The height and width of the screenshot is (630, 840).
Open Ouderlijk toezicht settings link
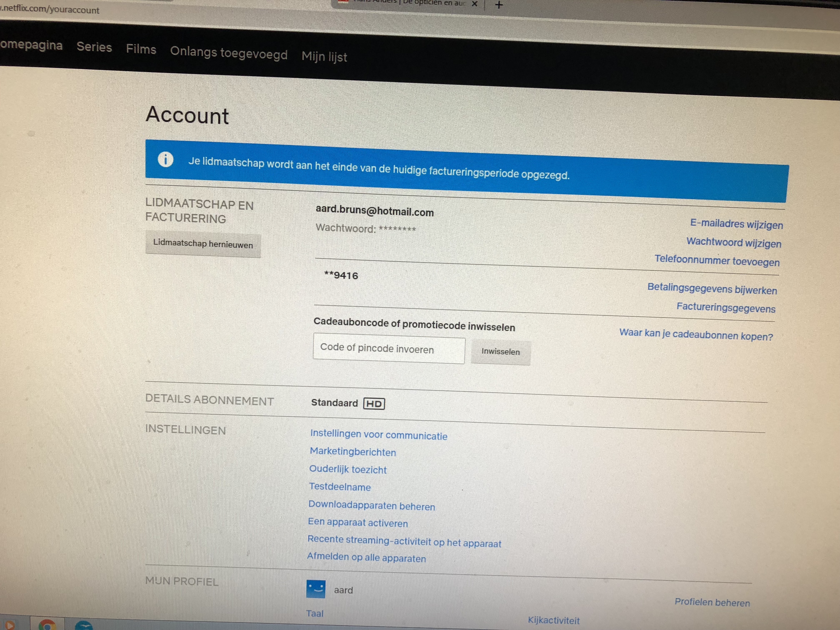(348, 470)
